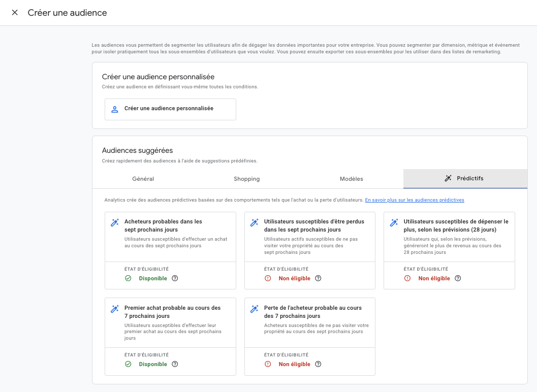Click the person icon for custom audience

click(x=115, y=109)
